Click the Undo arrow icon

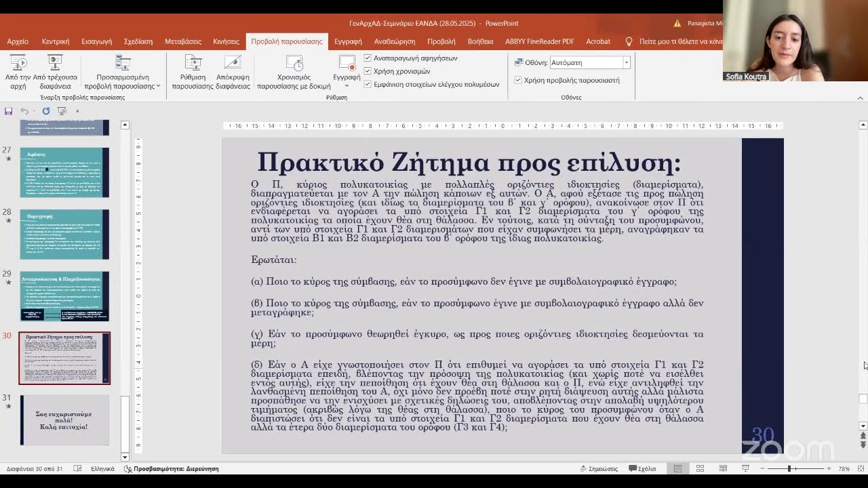24,111
